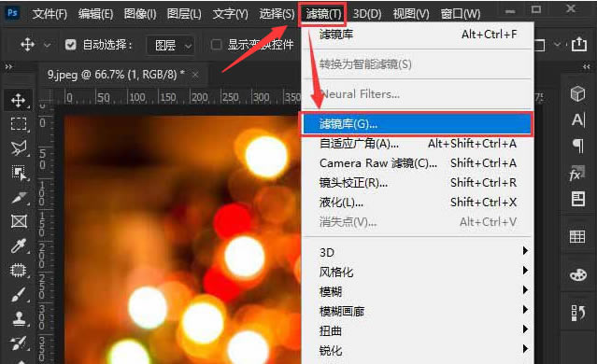Choose 自适应广角(A)... entry

click(418, 144)
